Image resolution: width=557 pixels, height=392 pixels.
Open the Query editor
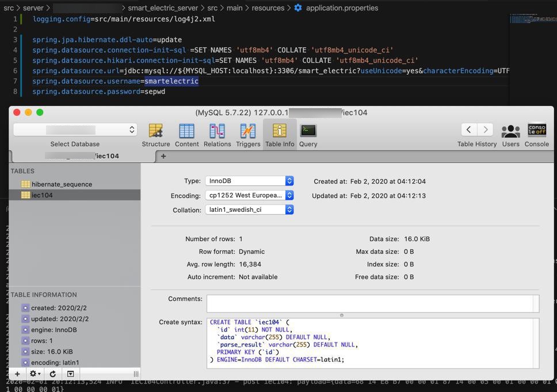[x=308, y=131]
